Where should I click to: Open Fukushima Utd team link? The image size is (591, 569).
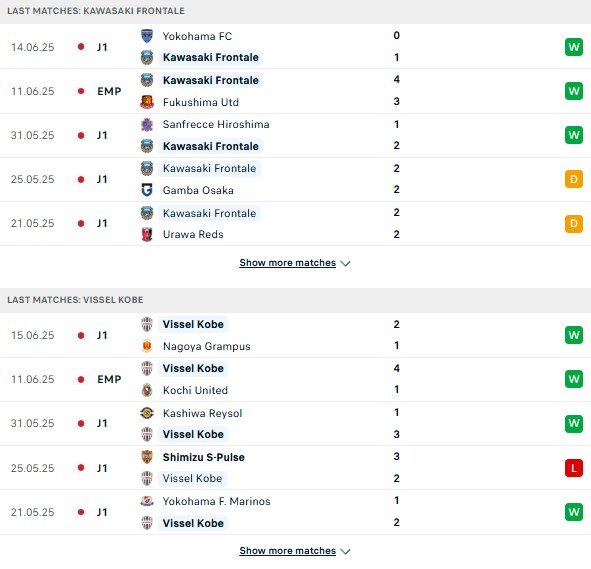[x=201, y=102]
